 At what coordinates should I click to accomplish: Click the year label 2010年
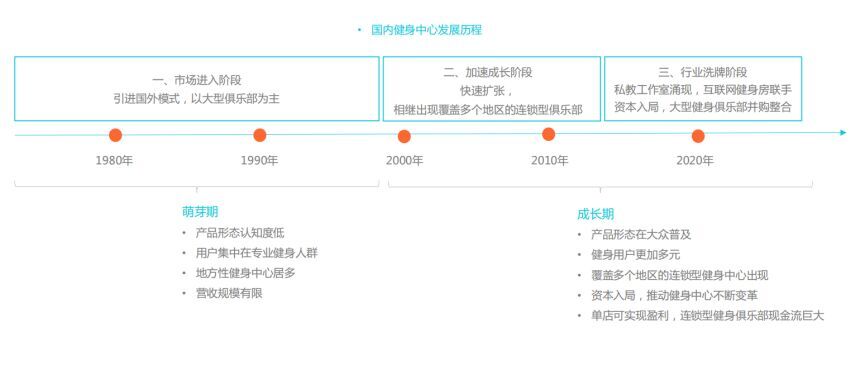(549, 161)
